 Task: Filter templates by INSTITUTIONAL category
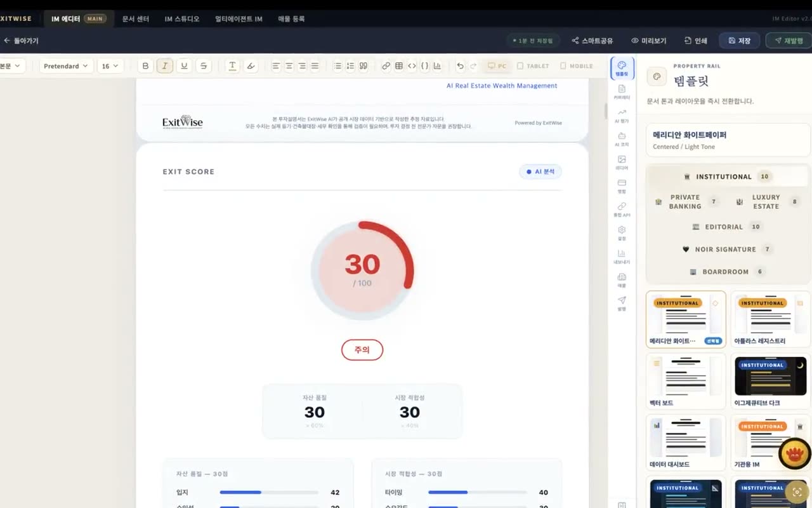click(728, 177)
